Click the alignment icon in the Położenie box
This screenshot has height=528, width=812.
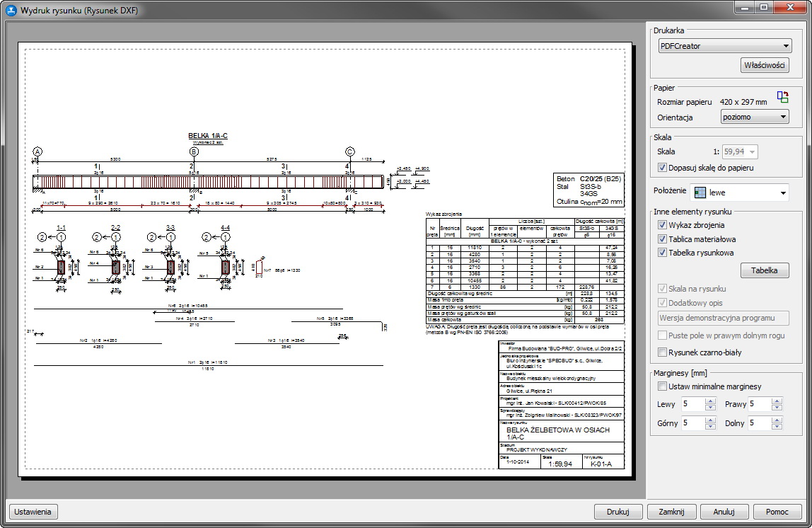pos(700,193)
